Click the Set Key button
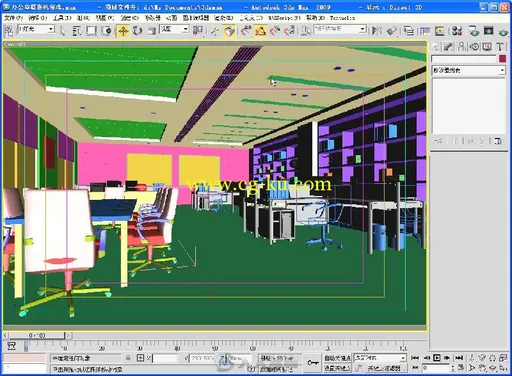 [x=337, y=368]
